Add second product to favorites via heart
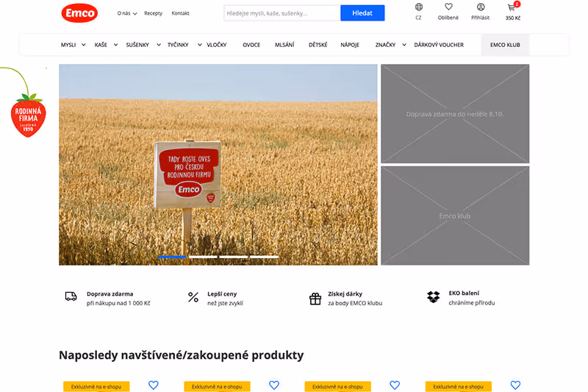 click(x=274, y=385)
